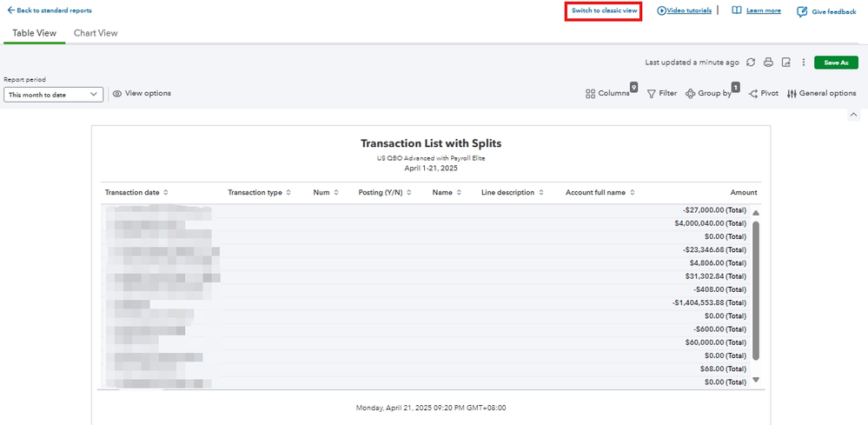Open the Pivot settings
The width and height of the screenshot is (868, 425).
click(x=764, y=93)
